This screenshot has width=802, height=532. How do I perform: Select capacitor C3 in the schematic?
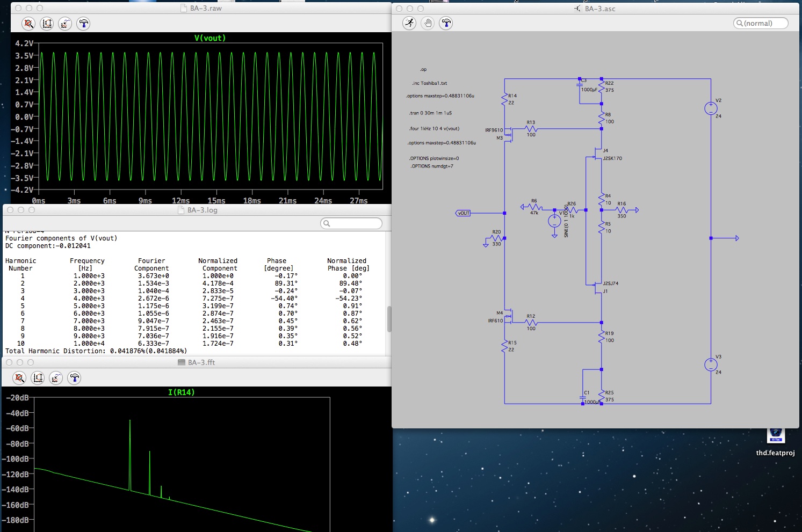pyautogui.click(x=580, y=84)
